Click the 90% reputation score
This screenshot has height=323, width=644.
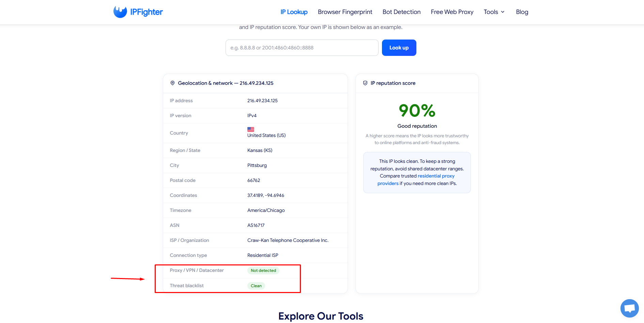point(417,110)
